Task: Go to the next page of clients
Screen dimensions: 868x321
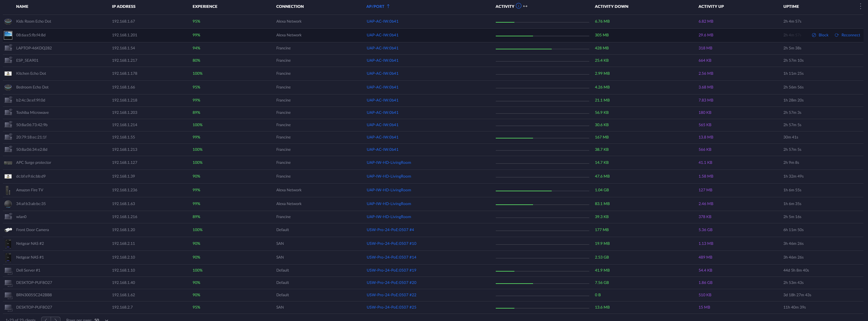Action: tap(56, 320)
